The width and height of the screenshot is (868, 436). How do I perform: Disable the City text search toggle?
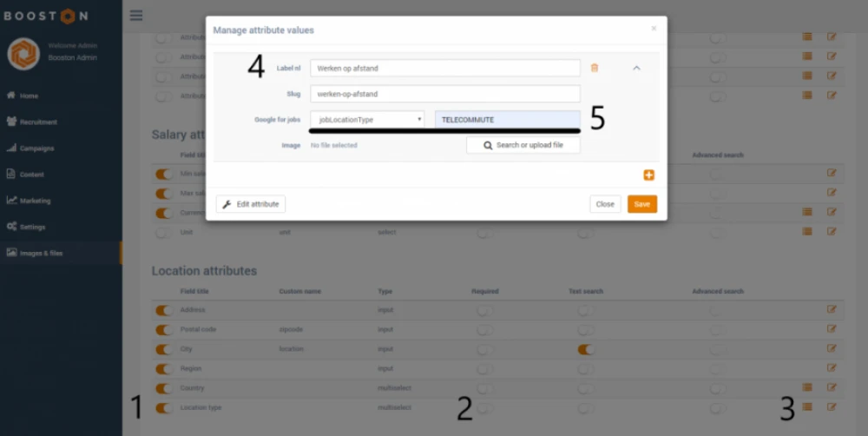tap(587, 349)
